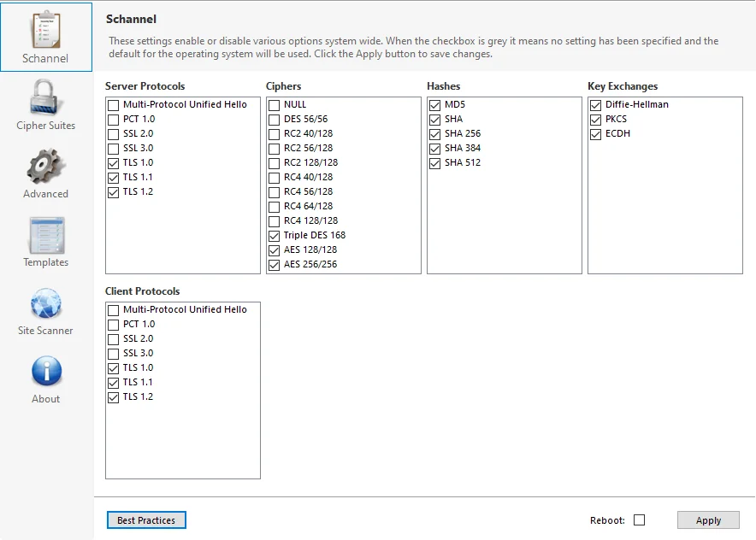Toggle Server Protocols Multi-Protocol Unified Hello checkbox

coord(113,105)
